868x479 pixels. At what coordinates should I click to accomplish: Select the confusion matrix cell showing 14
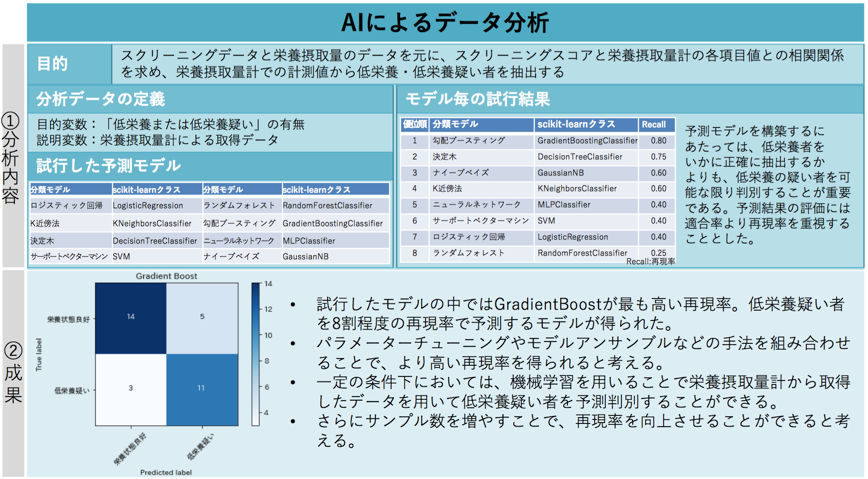click(131, 318)
